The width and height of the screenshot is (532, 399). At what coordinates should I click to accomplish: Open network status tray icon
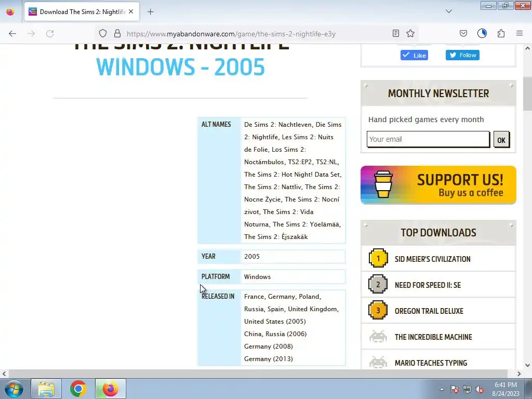tap(467, 389)
